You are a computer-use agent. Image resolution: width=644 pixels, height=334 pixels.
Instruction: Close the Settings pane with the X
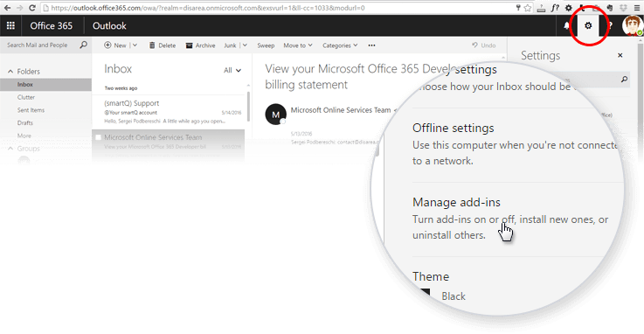(x=620, y=55)
